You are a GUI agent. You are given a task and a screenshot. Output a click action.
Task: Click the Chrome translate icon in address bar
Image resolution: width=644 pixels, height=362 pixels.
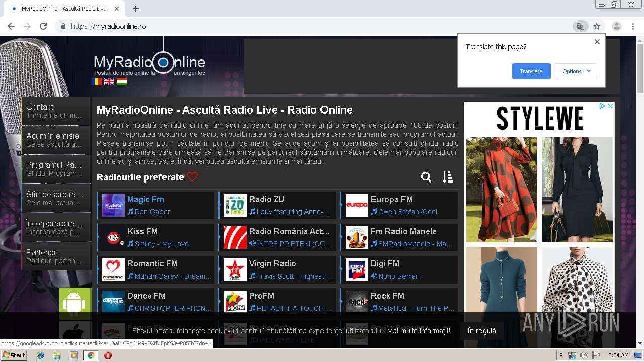click(580, 26)
